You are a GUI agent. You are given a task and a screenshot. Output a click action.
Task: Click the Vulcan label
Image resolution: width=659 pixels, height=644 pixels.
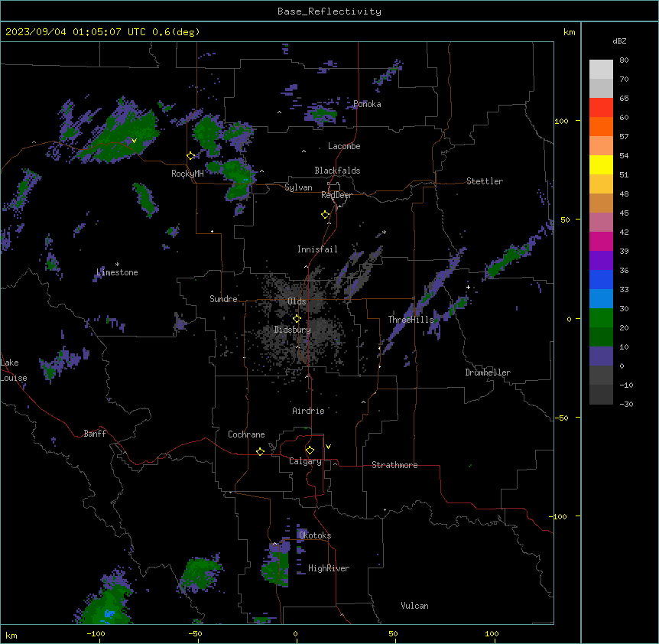pos(414,606)
